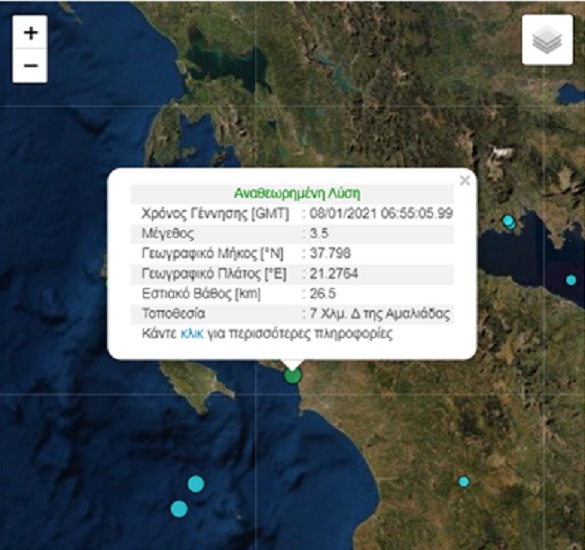585x550 pixels.
Task: Click the Τοποθεσία row label
Action: [x=173, y=313]
